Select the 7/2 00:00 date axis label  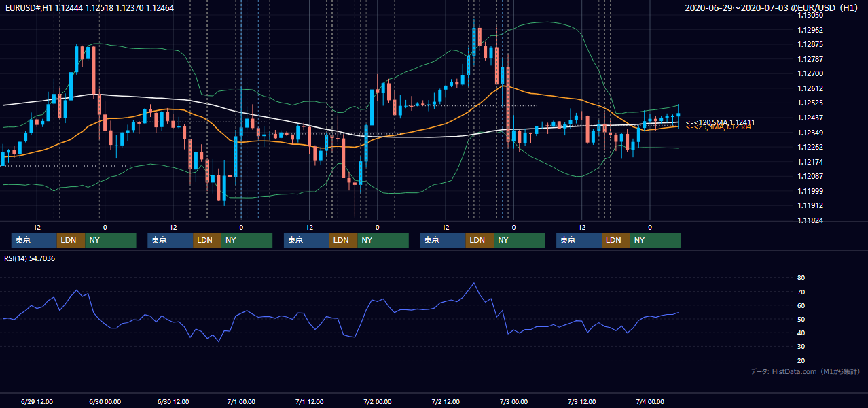tap(377, 401)
